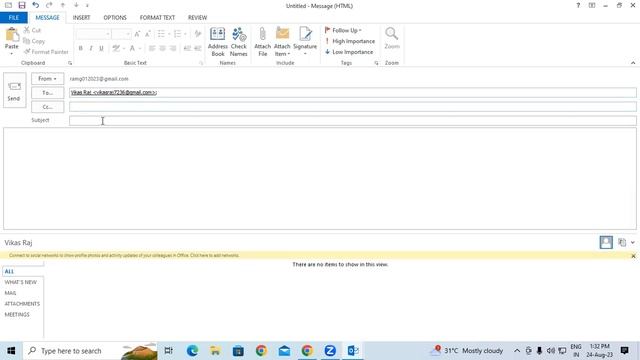Image resolution: width=640 pixels, height=360 pixels.
Task: Open the Address Book
Action: coord(218,42)
